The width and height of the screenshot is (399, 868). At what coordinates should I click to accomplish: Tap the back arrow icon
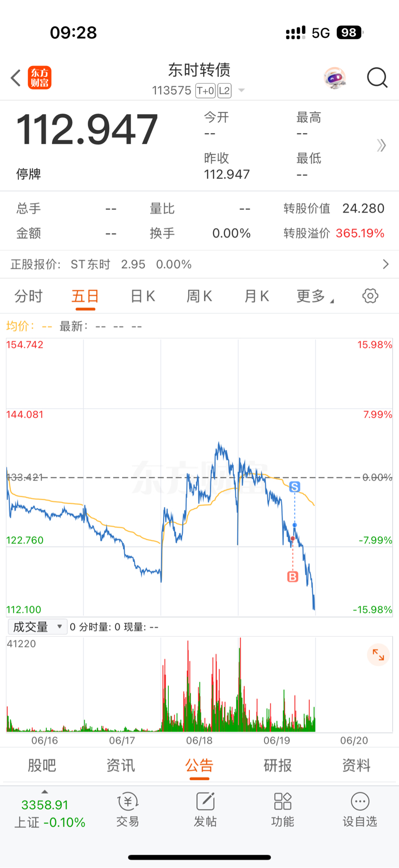point(16,78)
